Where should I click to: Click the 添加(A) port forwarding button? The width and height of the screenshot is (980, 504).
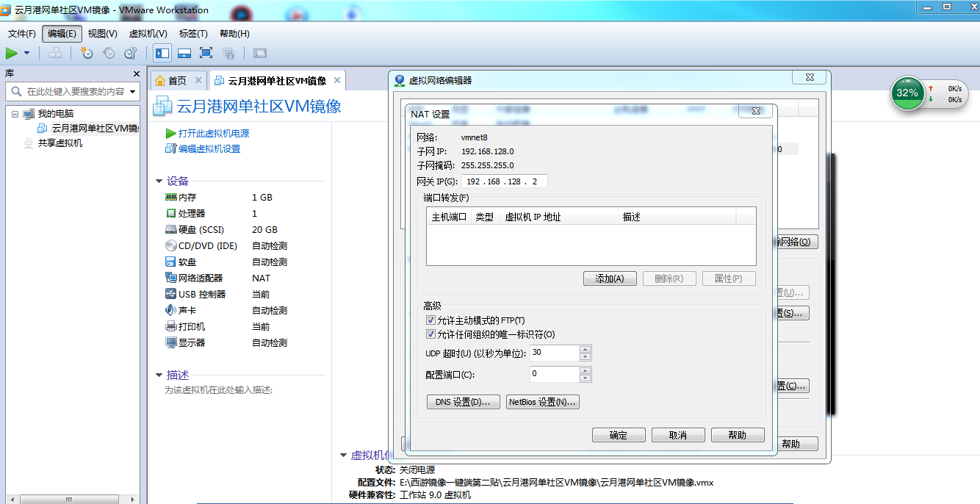click(x=609, y=278)
